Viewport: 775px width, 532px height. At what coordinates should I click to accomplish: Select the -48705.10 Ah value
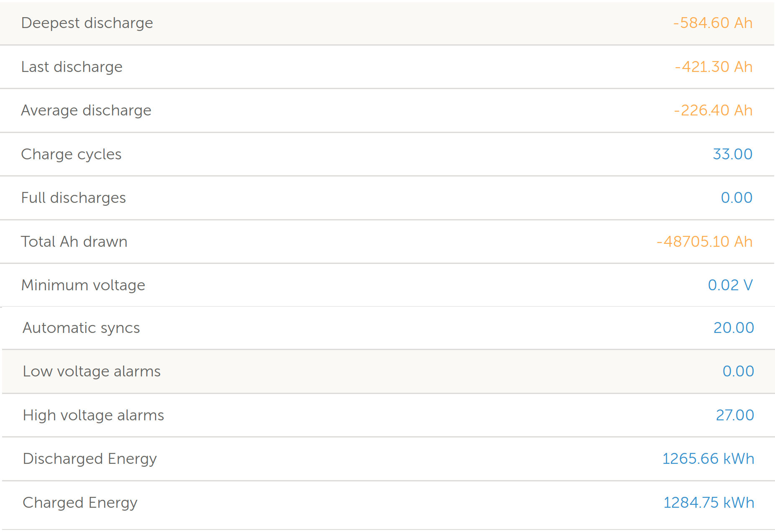click(704, 242)
